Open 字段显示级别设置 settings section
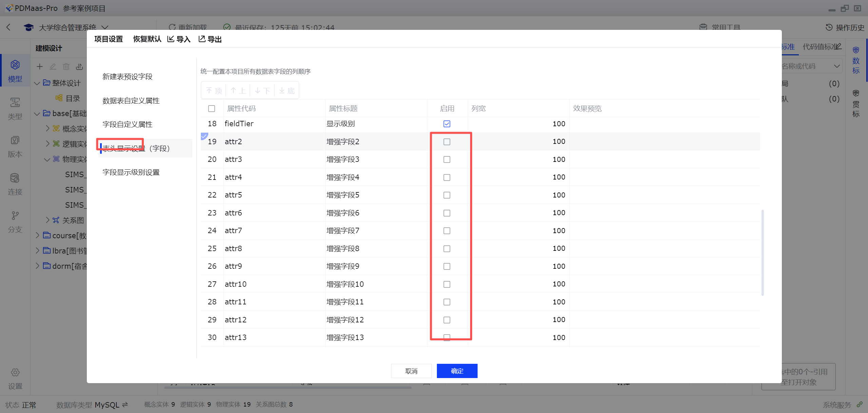The width and height of the screenshot is (868, 413). coord(131,172)
